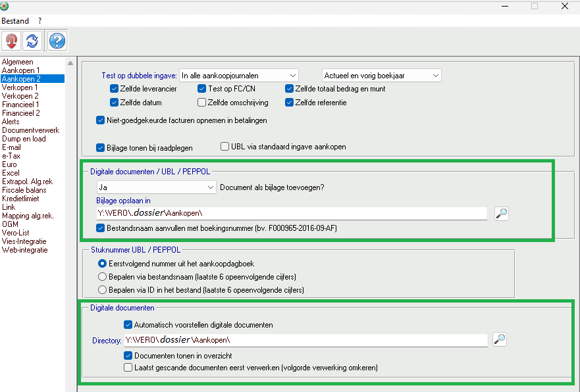Select Bepalen via ID in het bestand

102,289
